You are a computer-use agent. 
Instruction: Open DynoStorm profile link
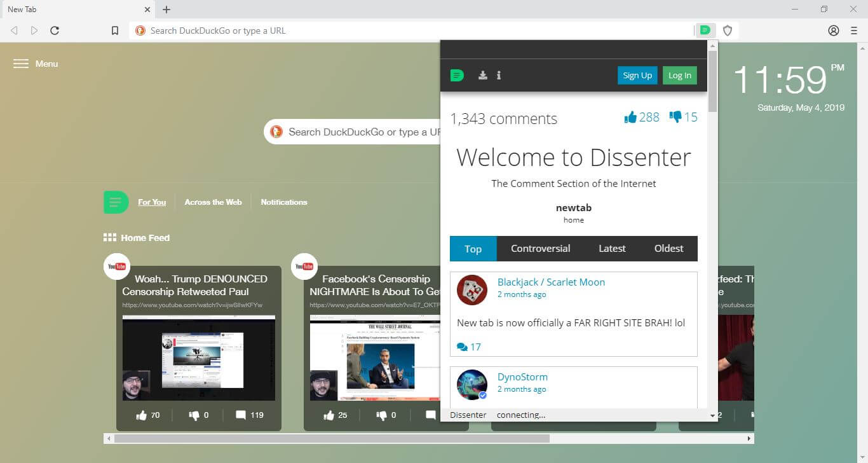click(522, 377)
